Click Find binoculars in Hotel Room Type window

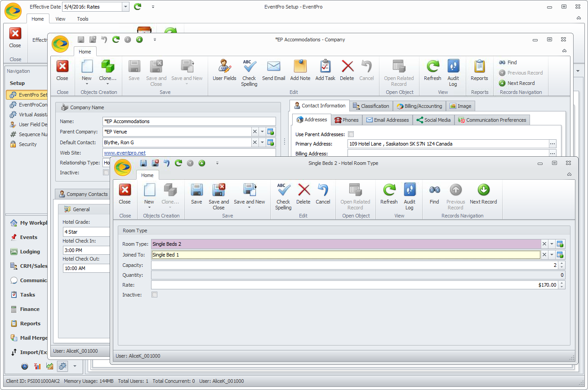click(434, 194)
